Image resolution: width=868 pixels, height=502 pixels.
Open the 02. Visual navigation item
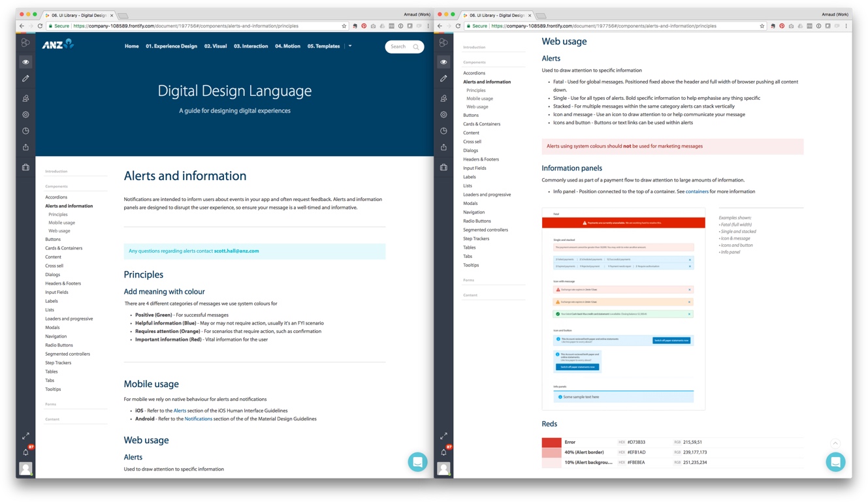(216, 46)
